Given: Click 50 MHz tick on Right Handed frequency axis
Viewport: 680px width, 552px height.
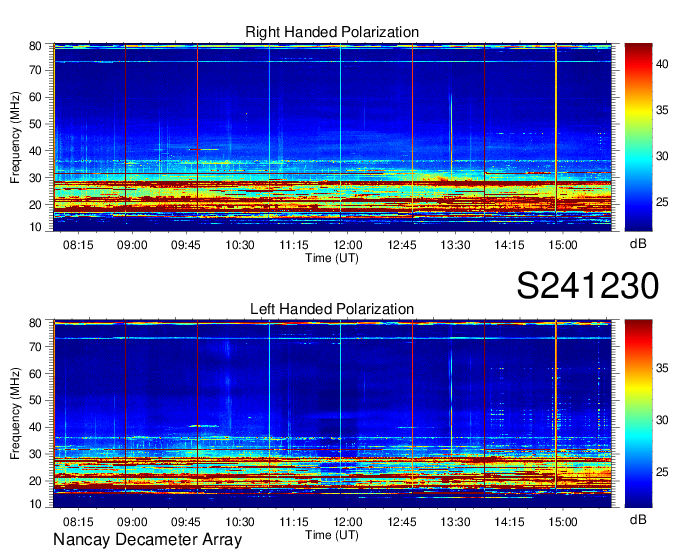Looking at the screenshot, I should 36,124.
